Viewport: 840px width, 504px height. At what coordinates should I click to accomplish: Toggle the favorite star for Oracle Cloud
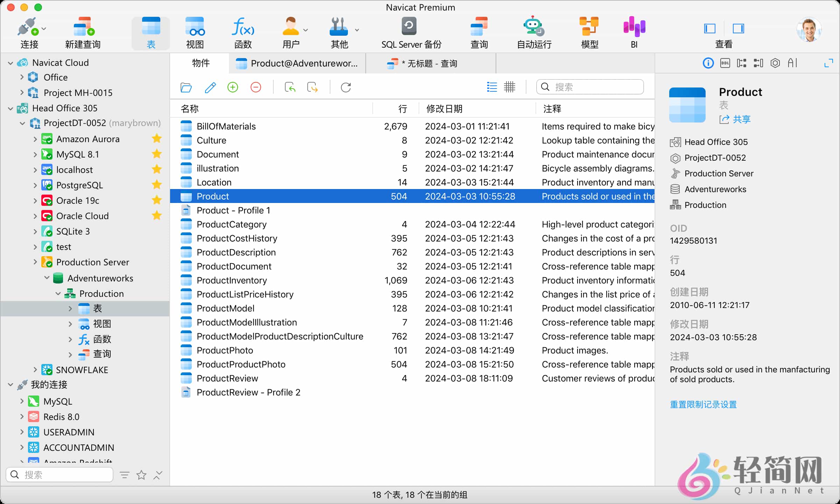coord(156,216)
